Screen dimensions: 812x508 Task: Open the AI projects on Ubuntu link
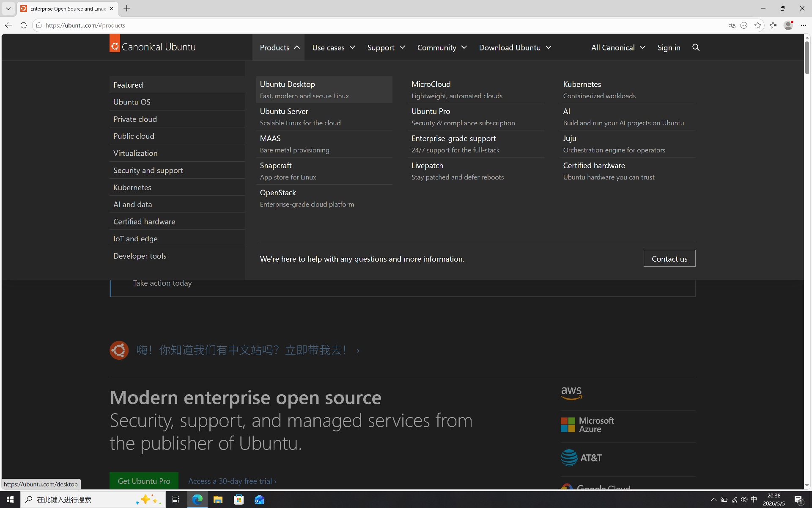click(x=628, y=117)
